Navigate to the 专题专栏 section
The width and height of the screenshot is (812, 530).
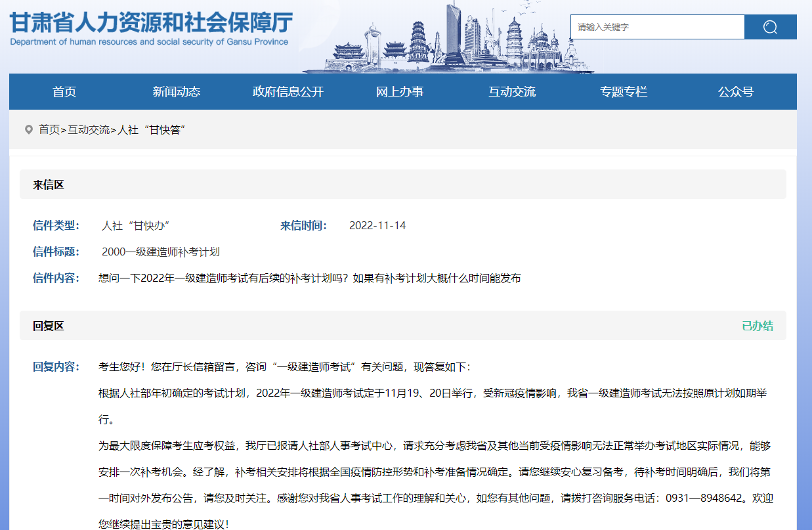624,92
